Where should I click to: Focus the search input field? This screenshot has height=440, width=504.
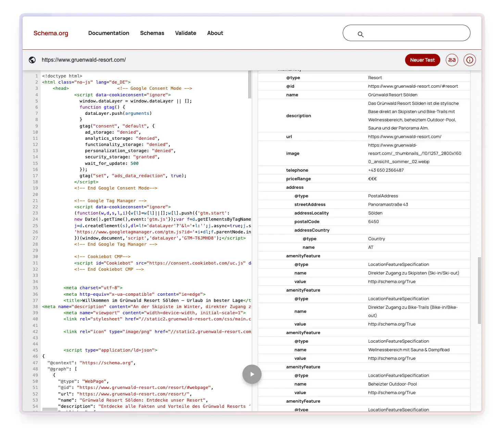pyautogui.click(x=406, y=33)
